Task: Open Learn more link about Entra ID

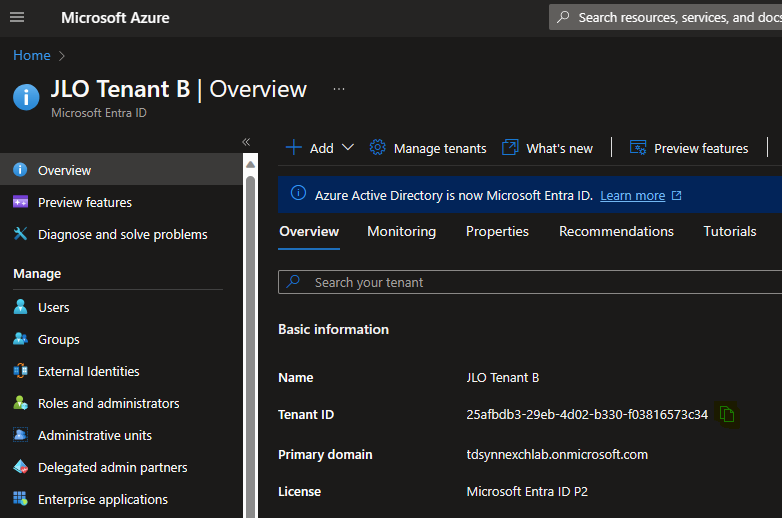Action: tap(632, 195)
